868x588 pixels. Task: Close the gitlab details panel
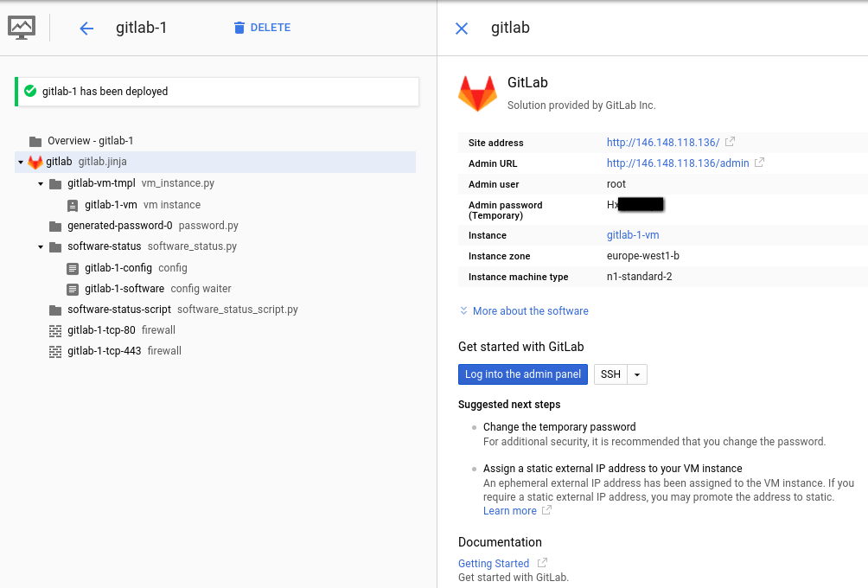[x=462, y=29]
